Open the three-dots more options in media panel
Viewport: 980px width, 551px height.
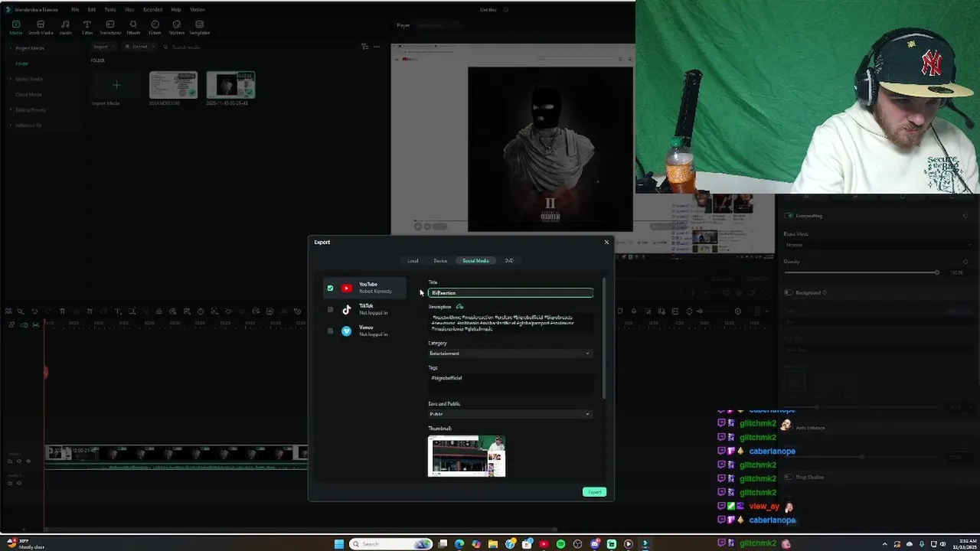coord(377,47)
